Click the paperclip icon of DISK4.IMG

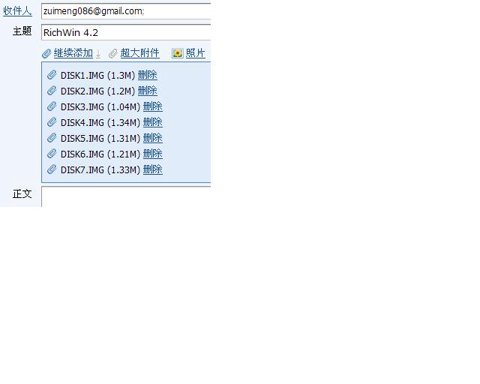pyautogui.click(x=52, y=122)
